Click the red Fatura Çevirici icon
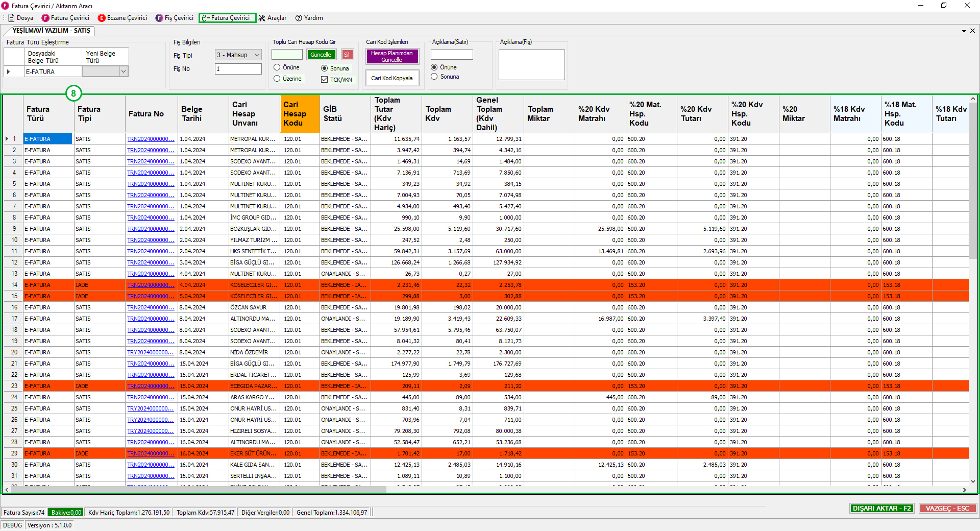Viewport: 980px width, 531px height. tap(45, 18)
